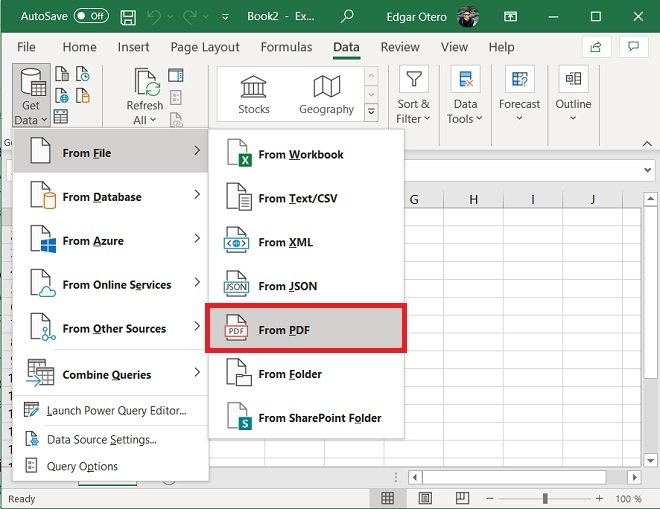The height and width of the screenshot is (509, 660).
Task: Switch to Page Layout view in status bar
Action: click(425, 498)
